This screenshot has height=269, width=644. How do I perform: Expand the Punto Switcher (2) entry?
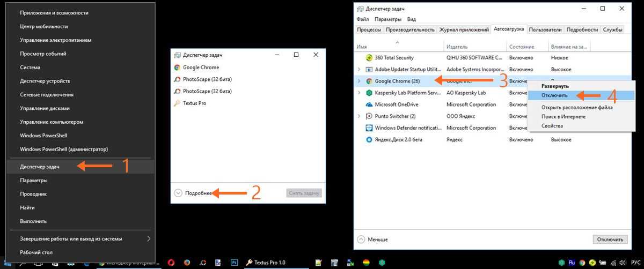(358, 116)
